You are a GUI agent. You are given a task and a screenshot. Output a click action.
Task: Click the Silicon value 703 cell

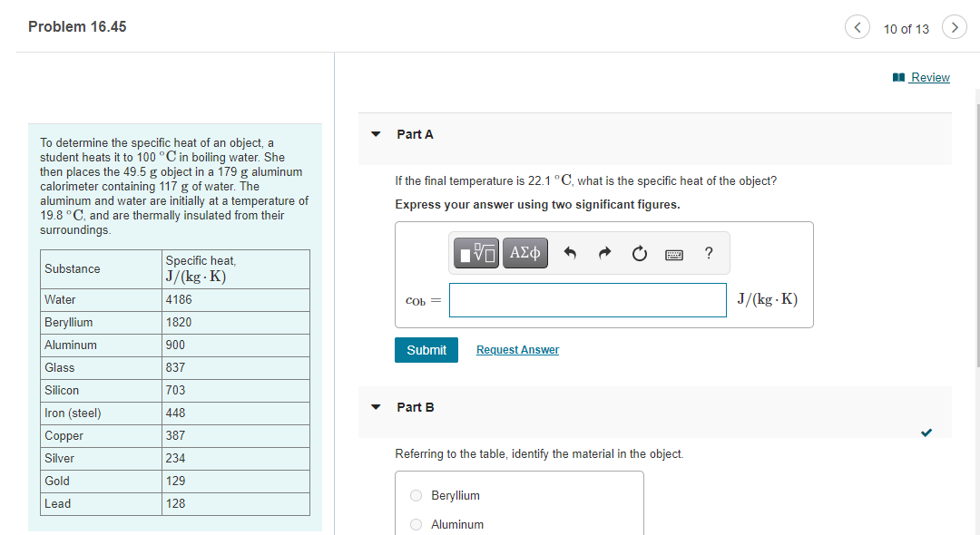tap(236, 391)
